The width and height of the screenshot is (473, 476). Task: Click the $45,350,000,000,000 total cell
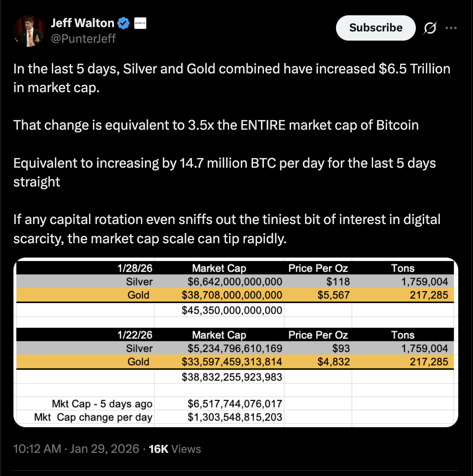[232, 310]
